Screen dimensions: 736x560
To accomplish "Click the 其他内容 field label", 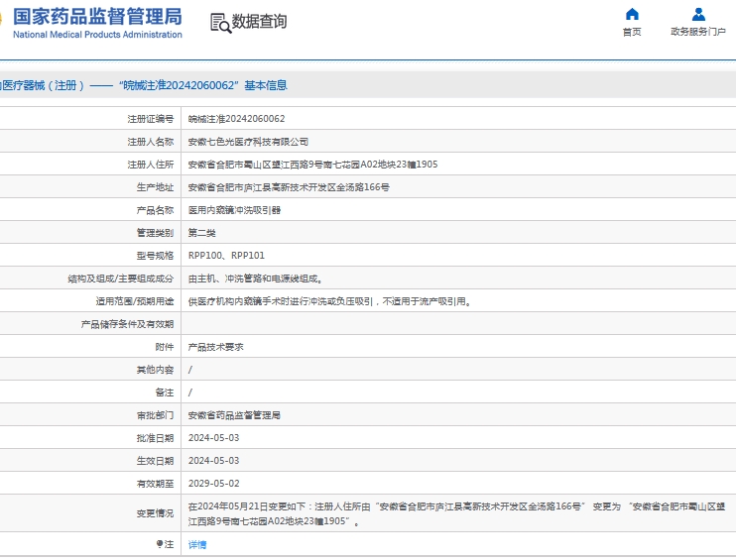I will pyautogui.click(x=155, y=370).
